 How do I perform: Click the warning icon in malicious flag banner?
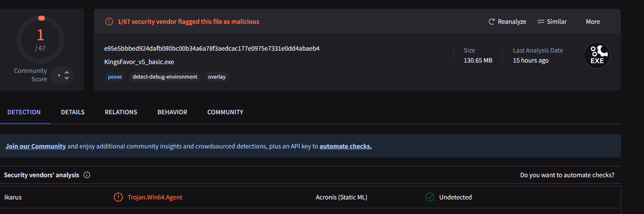tap(109, 21)
